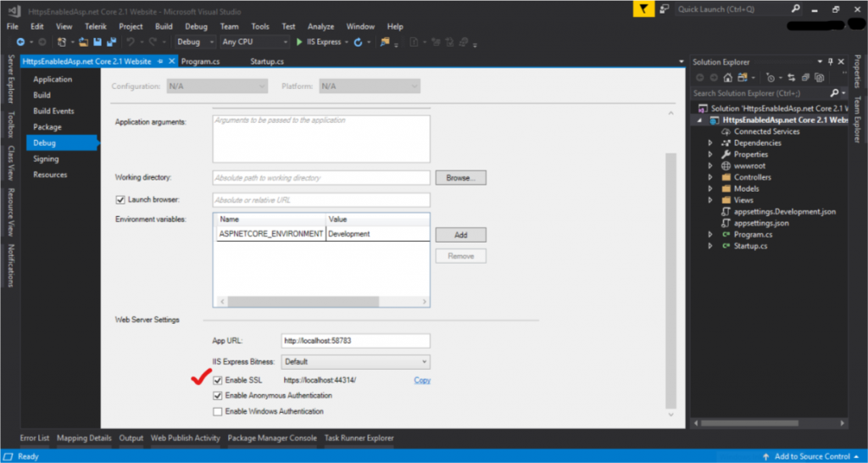Click the New Project toolbar icon

[x=62, y=42]
